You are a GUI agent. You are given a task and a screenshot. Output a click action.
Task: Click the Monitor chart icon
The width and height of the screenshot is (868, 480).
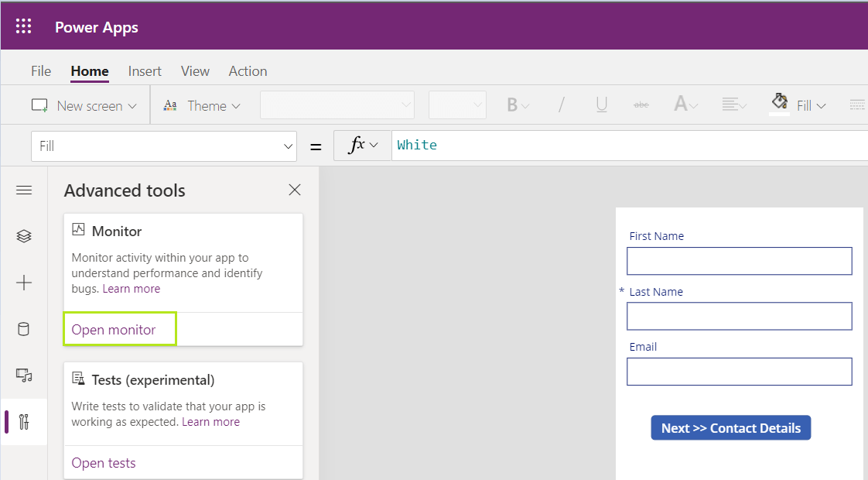(x=79, y=229)
